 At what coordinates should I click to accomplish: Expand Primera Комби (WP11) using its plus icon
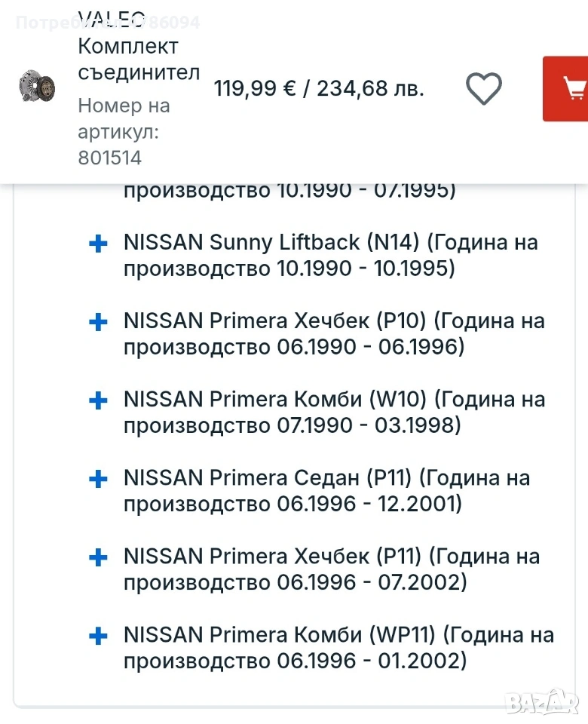[98, 636]
